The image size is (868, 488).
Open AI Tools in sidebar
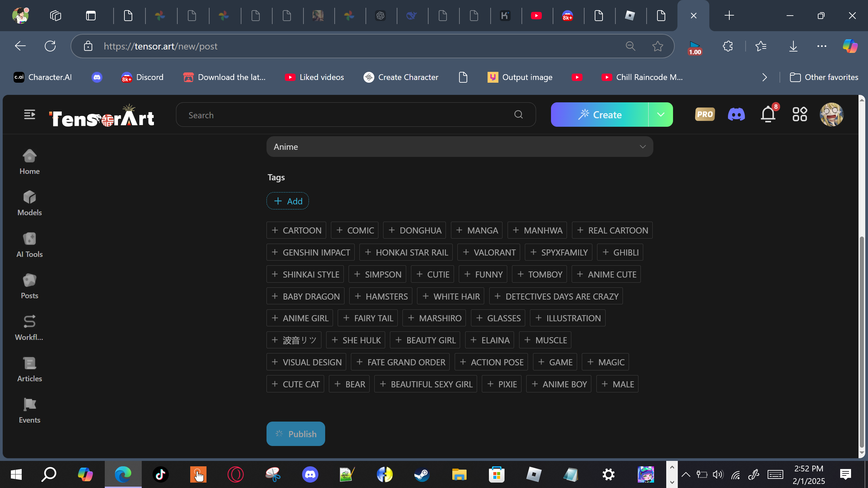coord(29,245)
